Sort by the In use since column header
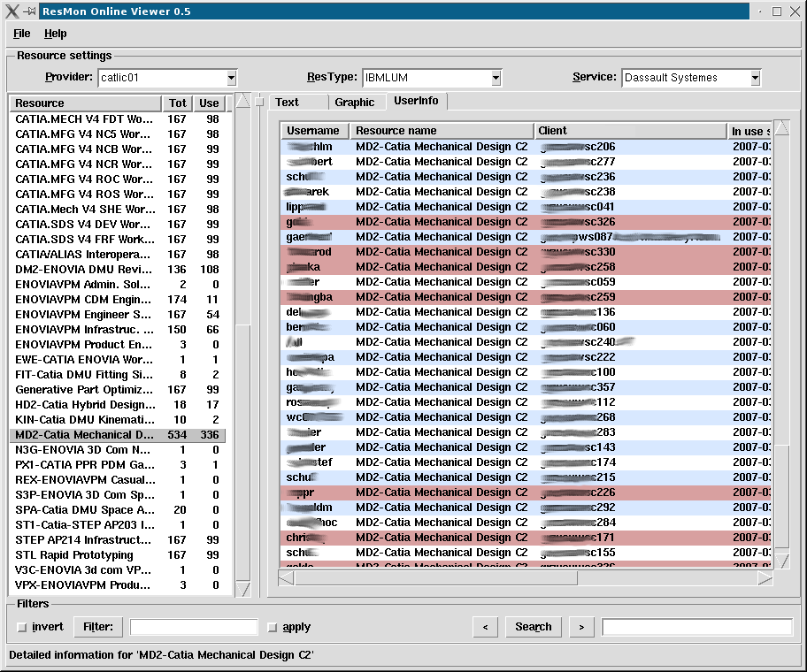The height and width of the screenshot is (672, 807). click(x=749, y=131)
